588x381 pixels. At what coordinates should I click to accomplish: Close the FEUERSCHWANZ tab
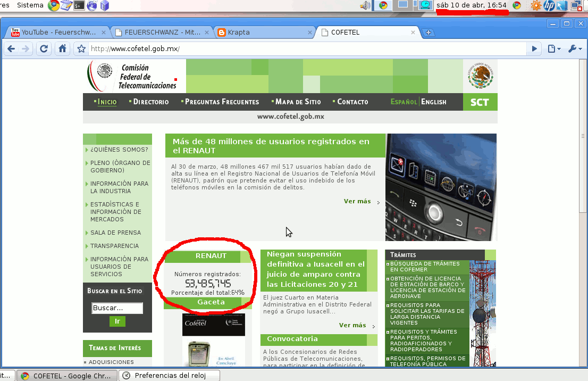(x=207, y=32)
